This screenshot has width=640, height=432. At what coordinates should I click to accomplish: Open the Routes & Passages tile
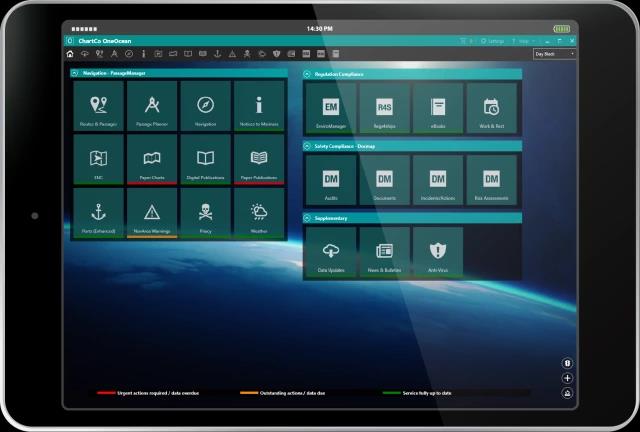(x=98, y=106)
